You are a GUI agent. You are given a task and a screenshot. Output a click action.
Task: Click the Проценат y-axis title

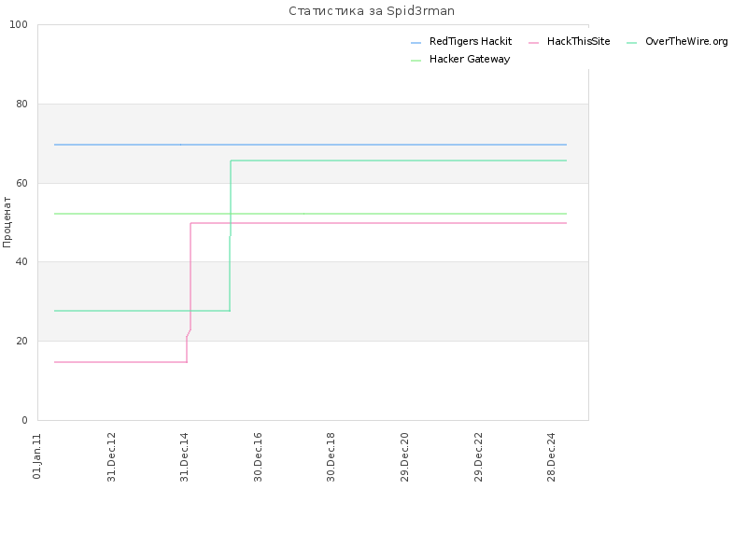[x=7, y=222]
